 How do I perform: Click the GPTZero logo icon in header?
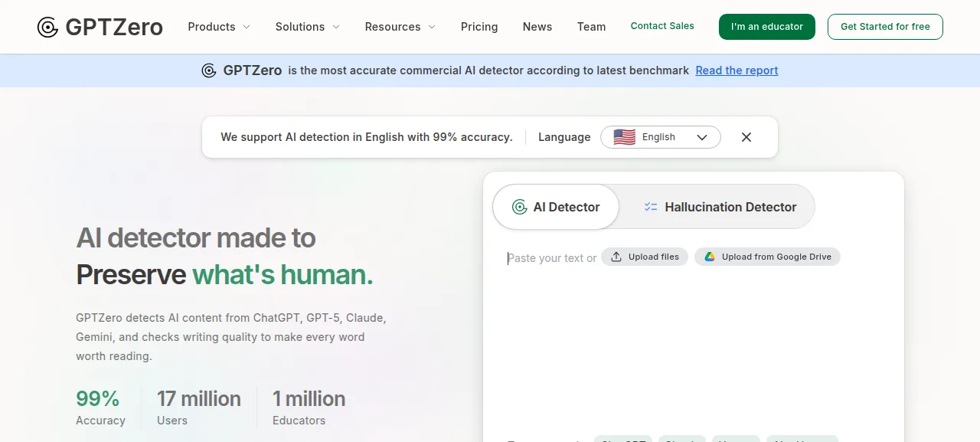pyautogui.click(x=47, y=28)
